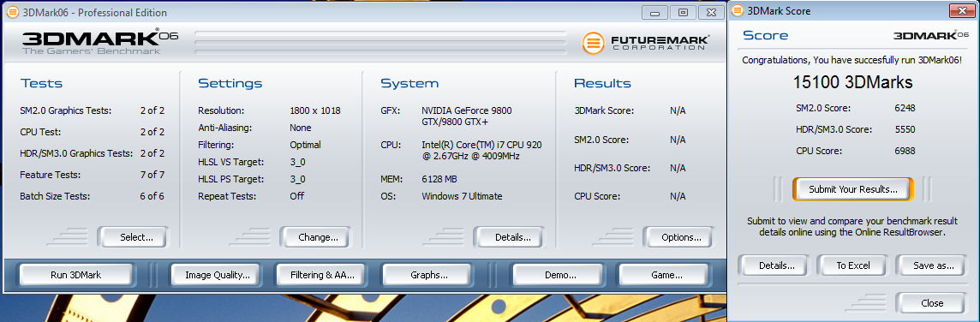
Task: Click Feature Tests count 7 of 7
Action: (152, 175)
